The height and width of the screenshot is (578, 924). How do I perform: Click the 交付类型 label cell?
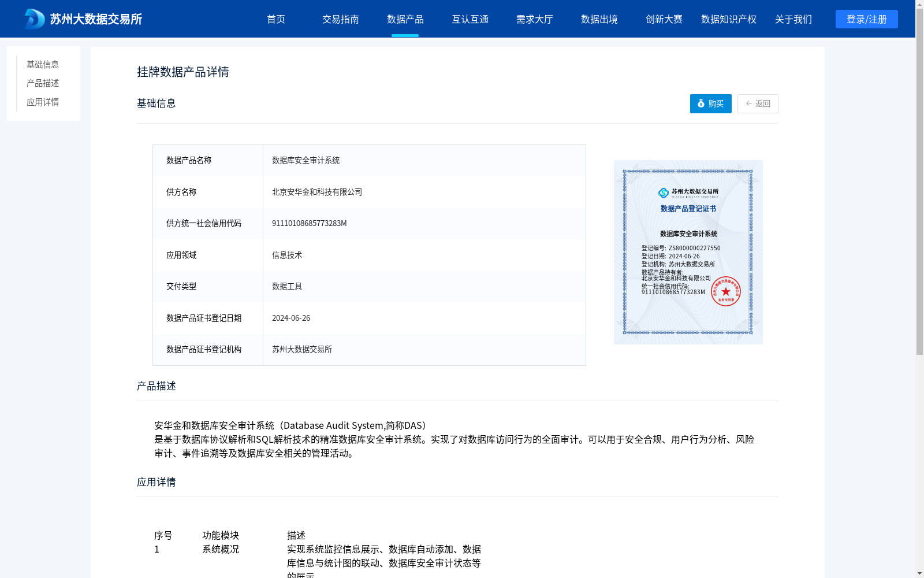(208, 286)
